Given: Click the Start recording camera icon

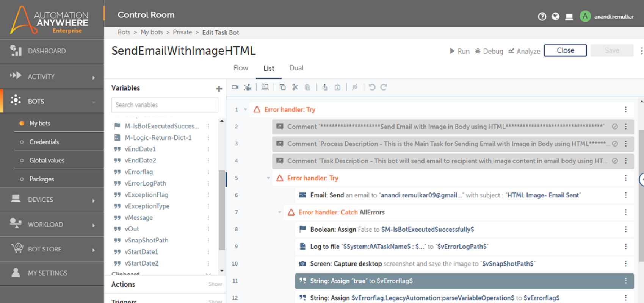Looking at the screenshot, I should point(235,87).
